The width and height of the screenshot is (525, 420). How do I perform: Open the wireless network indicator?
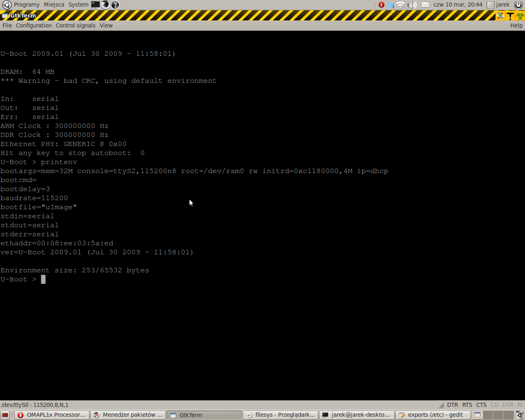401,5
